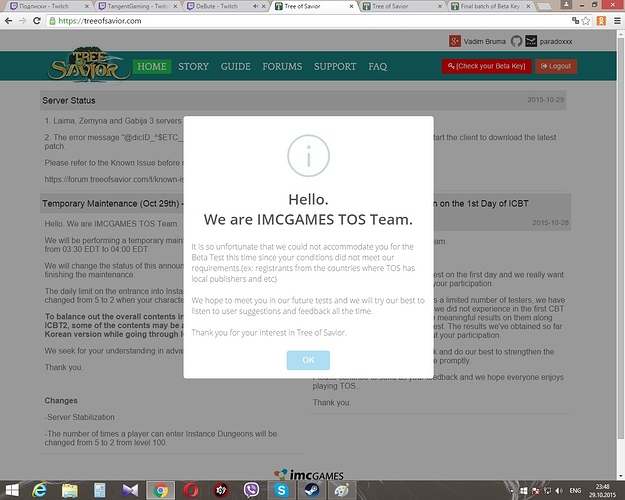Open the SUPPORT page in the navbar
Screen dimensions: 625x500
click(x=334, y=67)
